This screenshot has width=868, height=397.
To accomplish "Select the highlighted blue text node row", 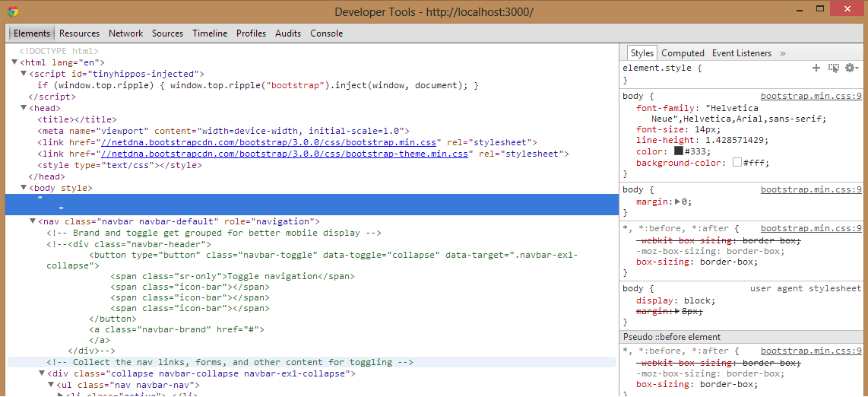I will point(312,205).
